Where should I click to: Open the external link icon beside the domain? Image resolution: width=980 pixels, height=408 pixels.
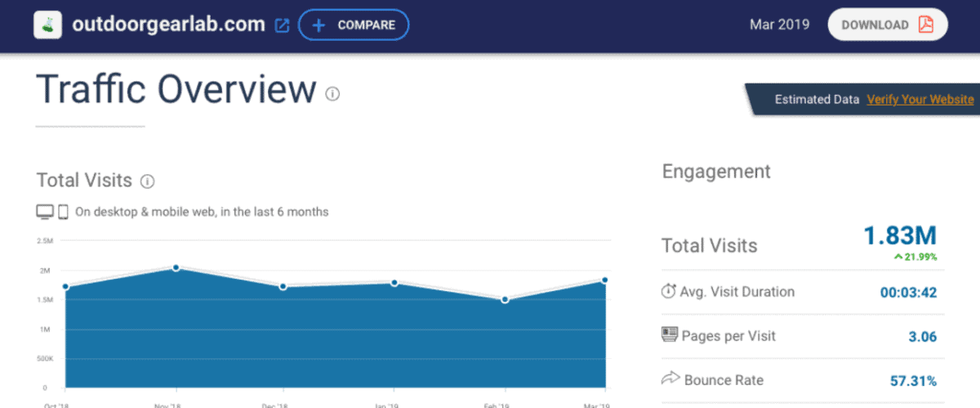pos(282,25)
